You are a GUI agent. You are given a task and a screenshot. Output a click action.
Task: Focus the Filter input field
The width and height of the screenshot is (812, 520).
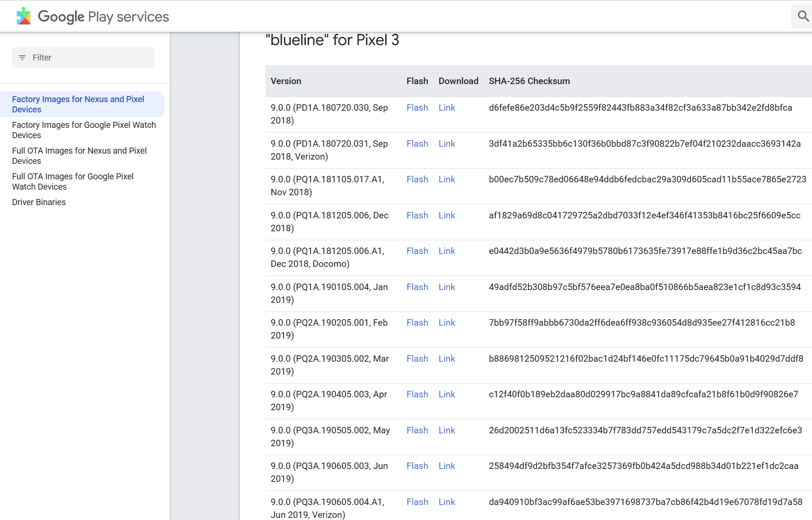83,57
